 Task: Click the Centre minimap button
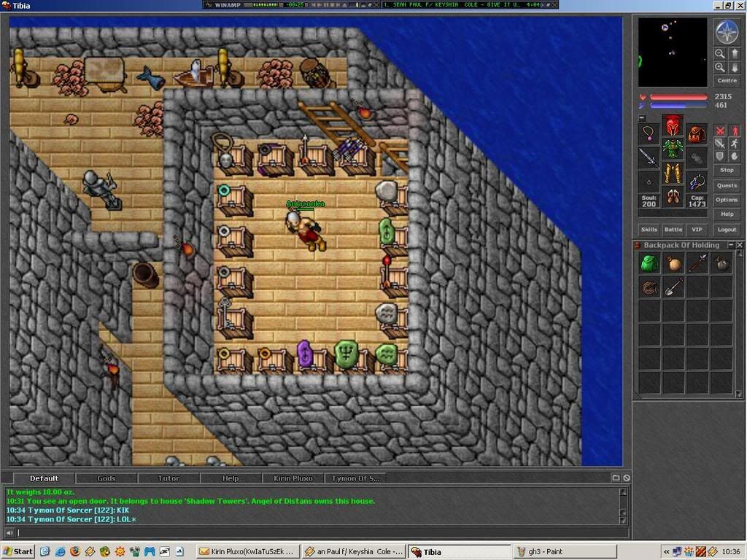(727, 80)
